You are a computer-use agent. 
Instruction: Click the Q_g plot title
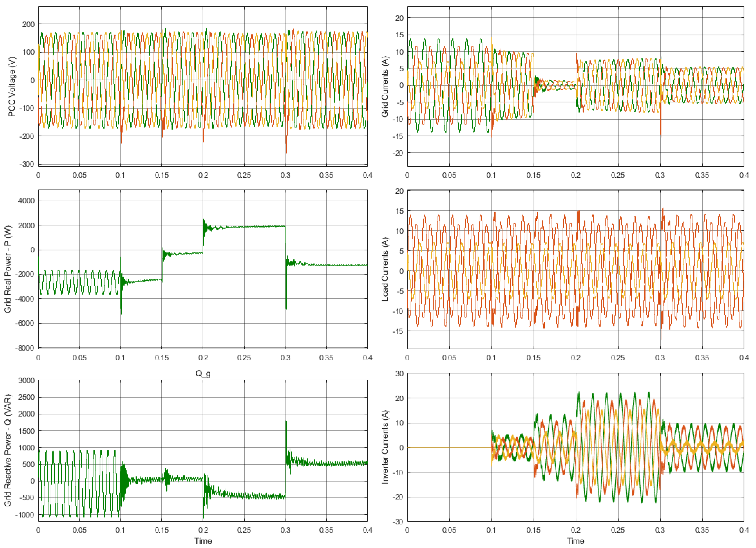(203, 374)
